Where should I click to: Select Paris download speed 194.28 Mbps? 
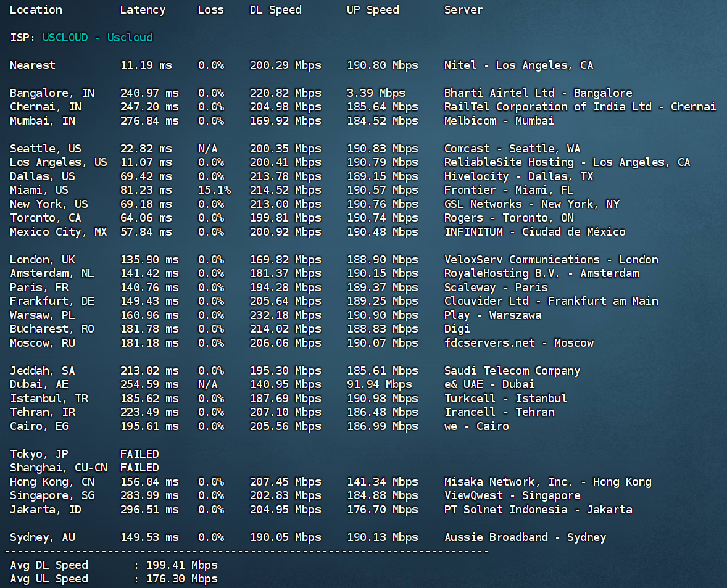[286, 288]
